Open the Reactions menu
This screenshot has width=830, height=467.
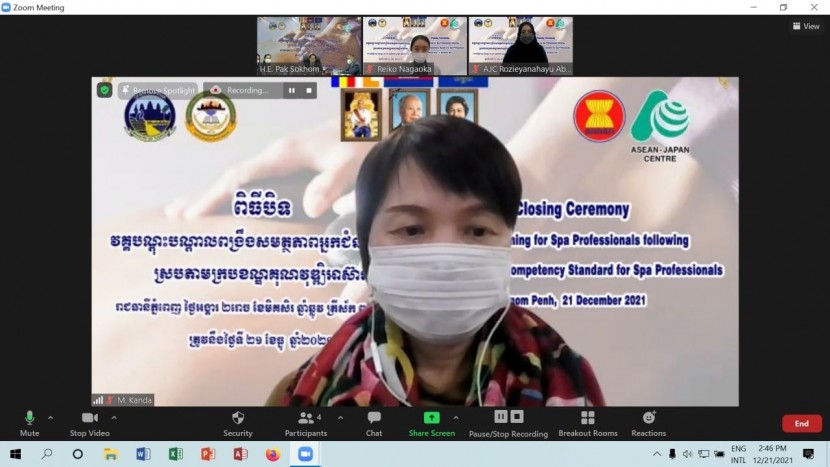[648, 418]
